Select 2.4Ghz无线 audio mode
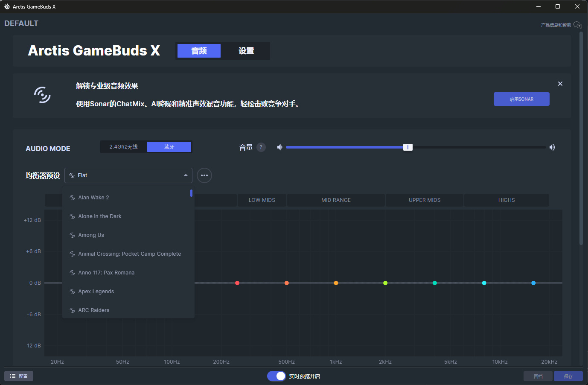Image resolution: width=588 pixels, height=385 pixels. point(124,147)
